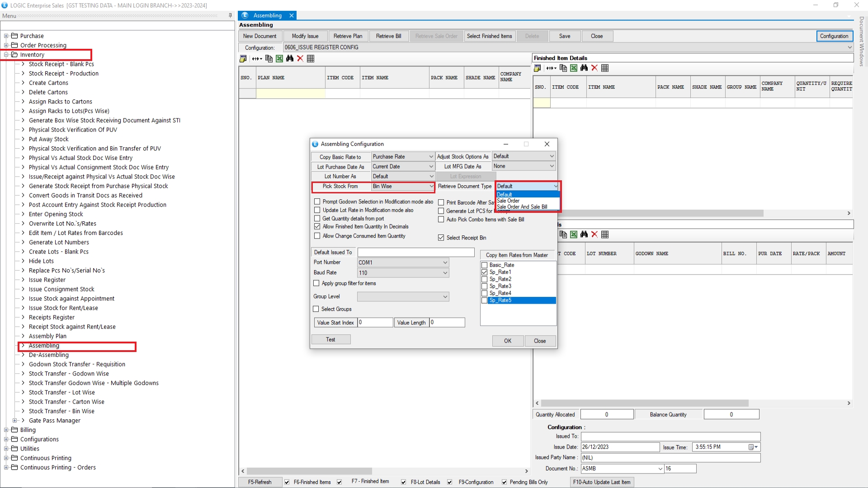
Task: Click the binoculars find icon in plan grid toolbar
Action: pos(290,59)
